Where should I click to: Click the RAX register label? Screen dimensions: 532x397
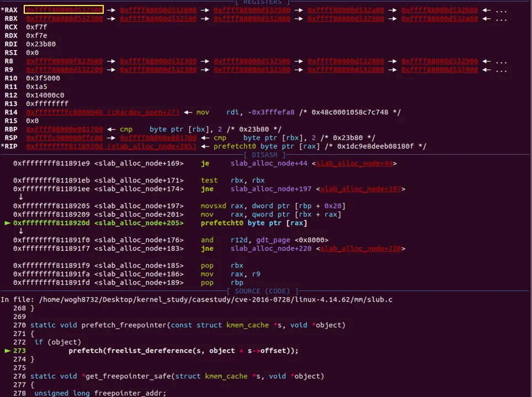point(9,10)
